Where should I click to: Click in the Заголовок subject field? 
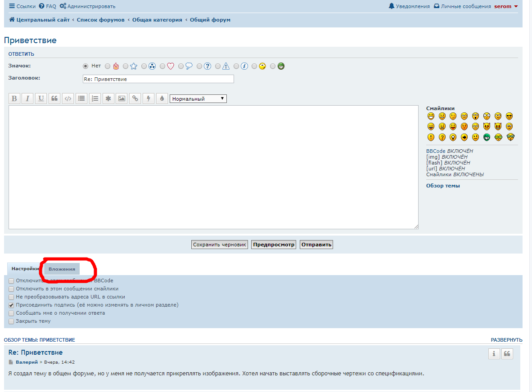coord(158,79)
